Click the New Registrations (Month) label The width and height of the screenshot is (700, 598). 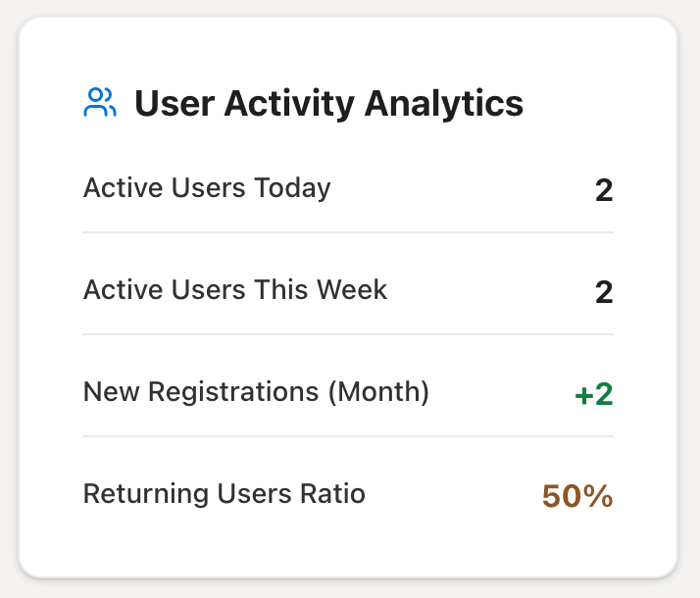pos(256,392)
